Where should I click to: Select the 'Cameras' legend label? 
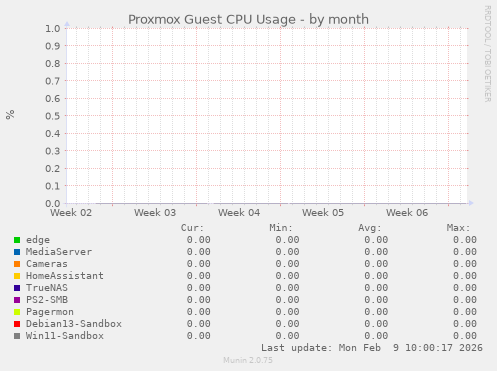click(x=47, y=264)
